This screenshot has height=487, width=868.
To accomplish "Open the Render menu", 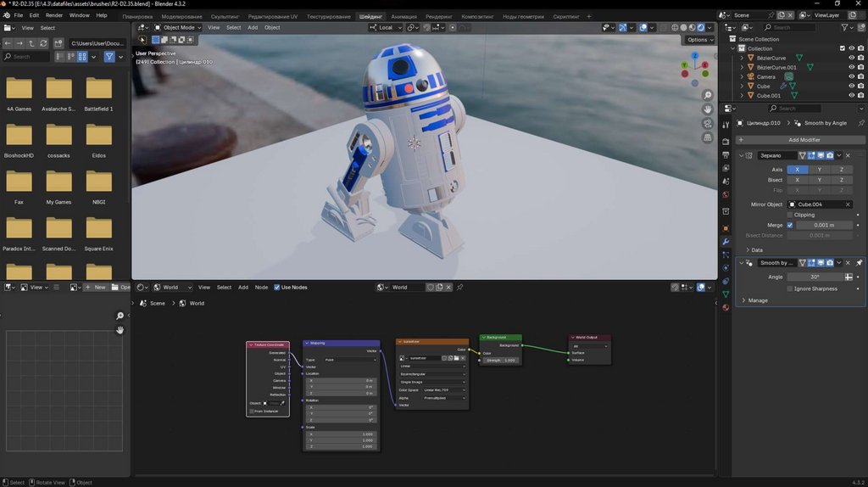I will pyautogui.click(x=54, y=15).
